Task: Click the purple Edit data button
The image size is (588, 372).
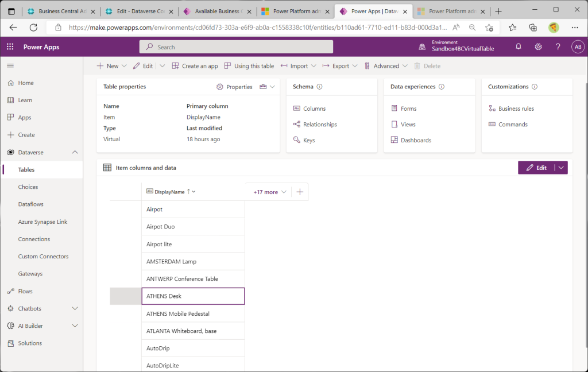Action: [536, 168]
